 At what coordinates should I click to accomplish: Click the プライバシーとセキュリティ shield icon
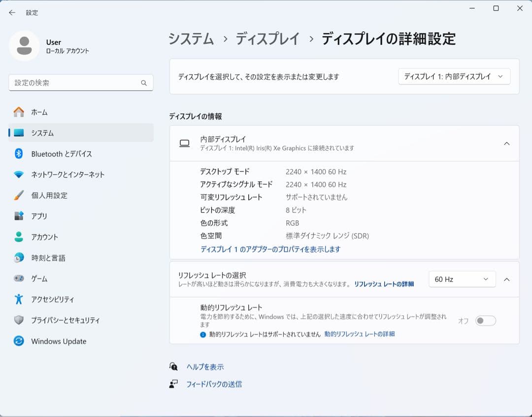pos(19,320)
